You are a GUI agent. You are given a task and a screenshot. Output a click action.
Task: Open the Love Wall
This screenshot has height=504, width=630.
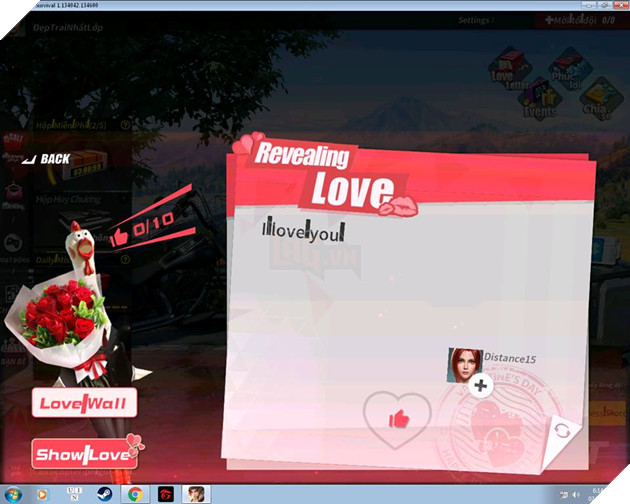point(84,403)
